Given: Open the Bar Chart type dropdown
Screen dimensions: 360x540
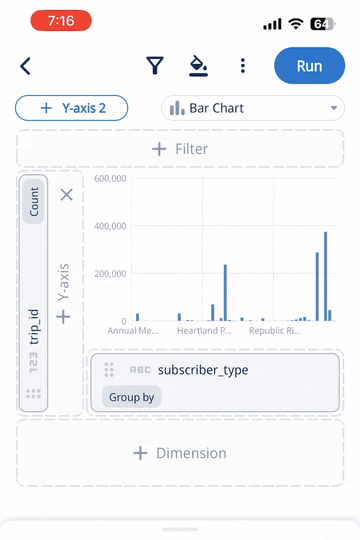Looking at the screenshot, I should click(x=253, y=108).
